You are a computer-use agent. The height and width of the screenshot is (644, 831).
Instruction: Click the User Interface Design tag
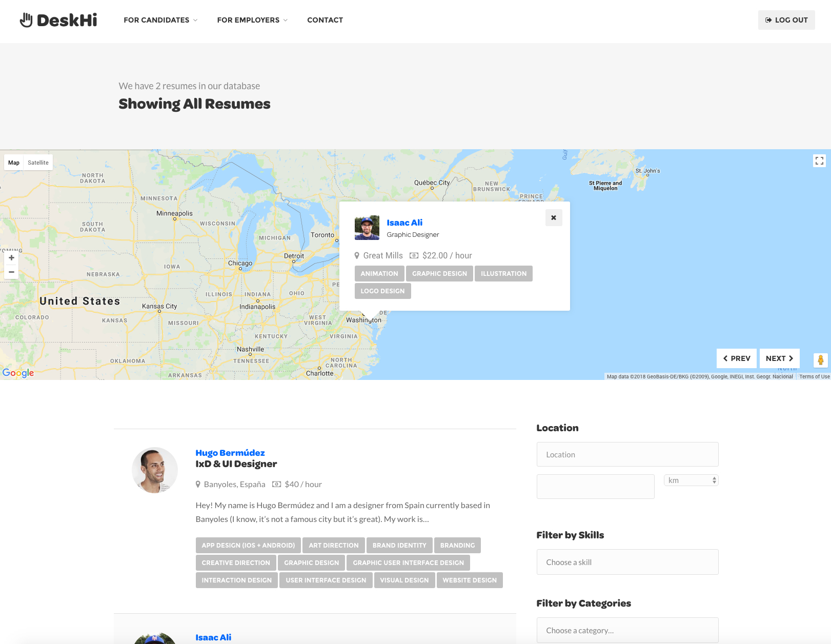tap(326, 580)
